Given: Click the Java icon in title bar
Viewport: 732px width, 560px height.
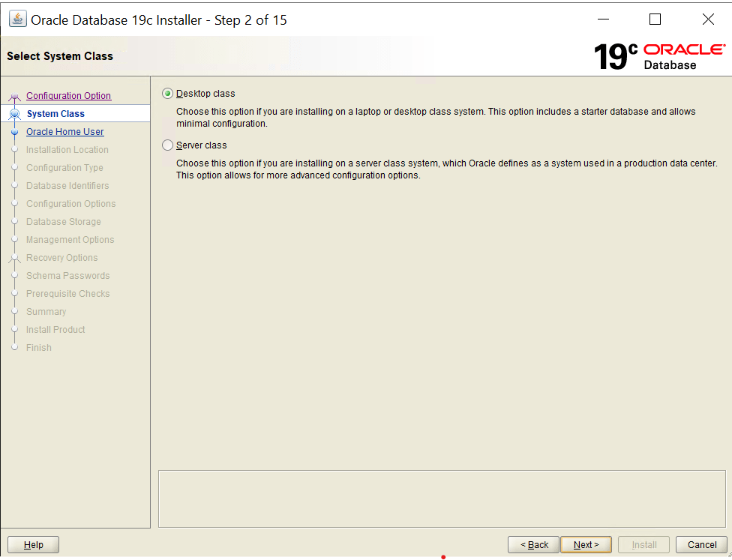Looking at the screenshot, I should click(18, 19).
